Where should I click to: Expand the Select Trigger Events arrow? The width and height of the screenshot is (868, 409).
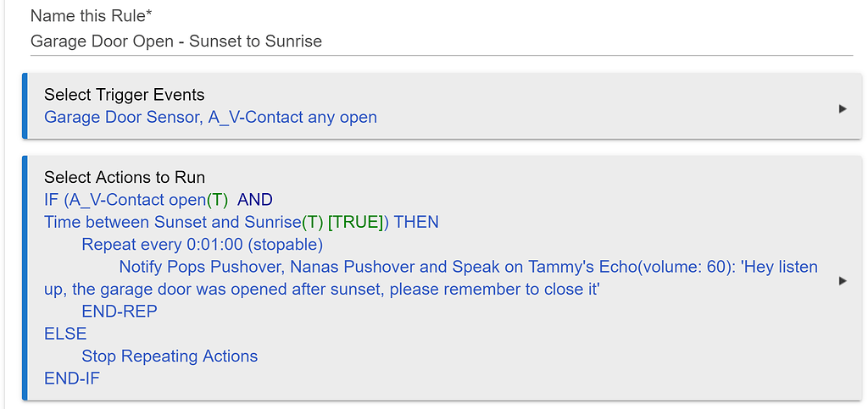842,108
